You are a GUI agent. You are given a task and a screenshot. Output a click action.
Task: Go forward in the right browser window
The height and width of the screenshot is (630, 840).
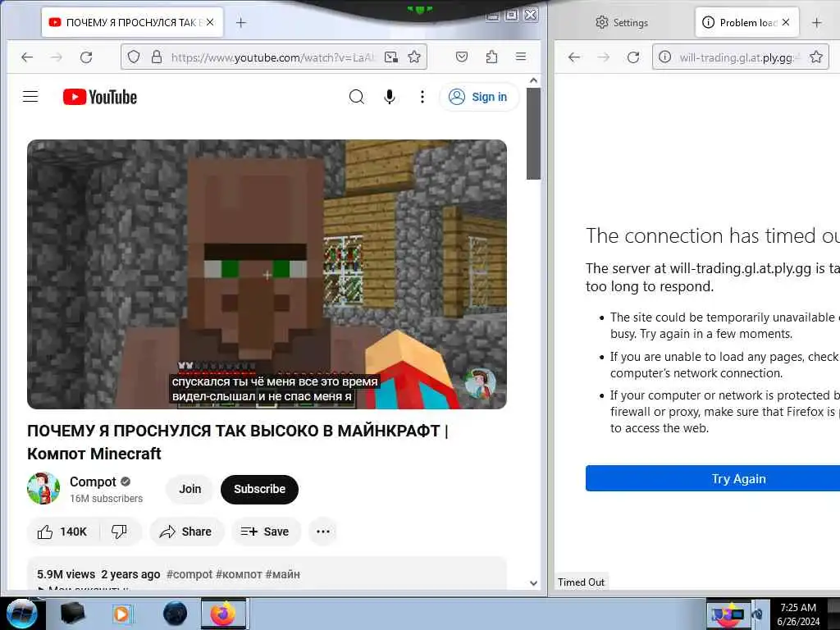click(603, 57)
